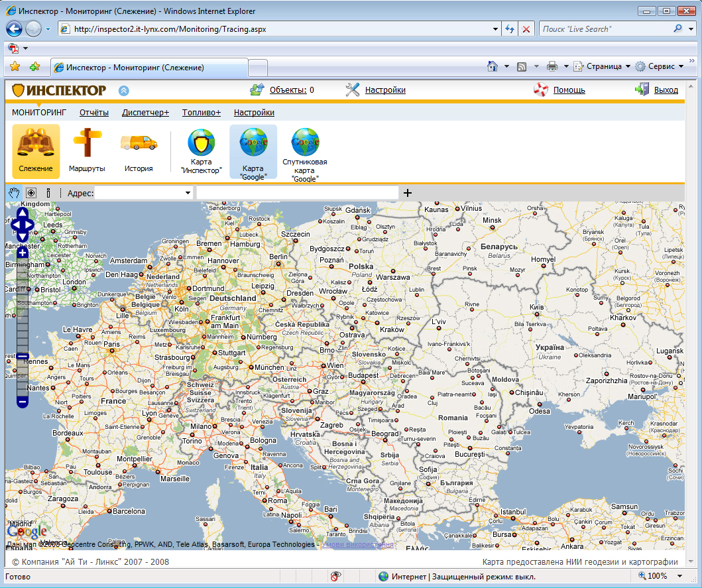Open the Адрес dropdown
702x588 pixels.
tap(188, 193)
